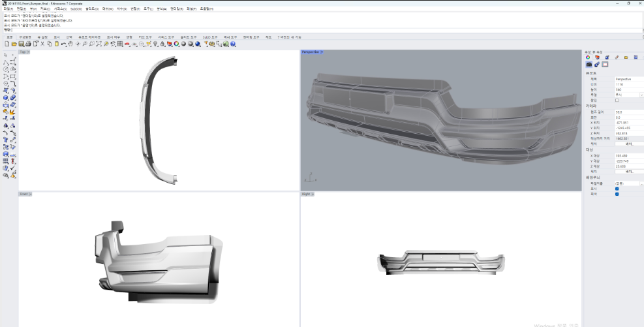The image size is (644, 327).
Task: Open the object properties color wheel tab
Action: (588, 57)
